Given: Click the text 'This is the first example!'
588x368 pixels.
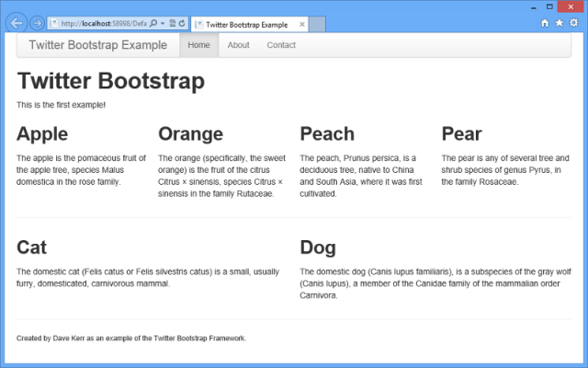Looking at the screenshot, I should [x=61, y=105].
